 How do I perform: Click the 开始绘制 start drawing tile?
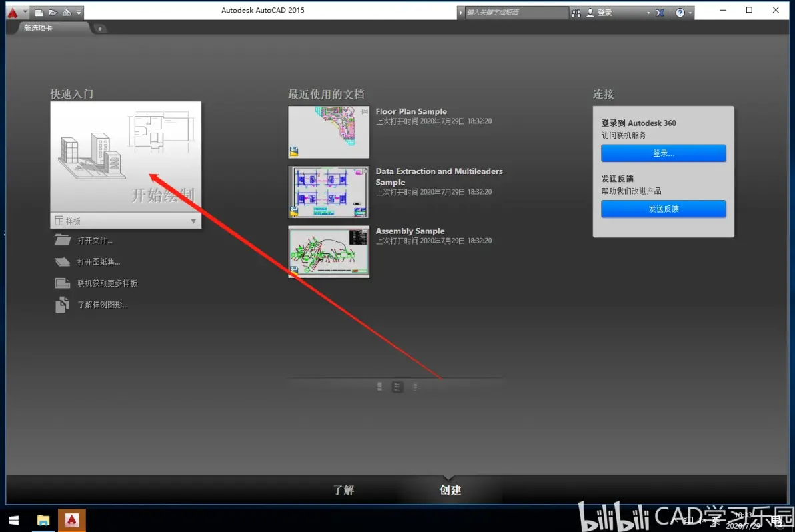pyautogui.click(x=126, y=157)
